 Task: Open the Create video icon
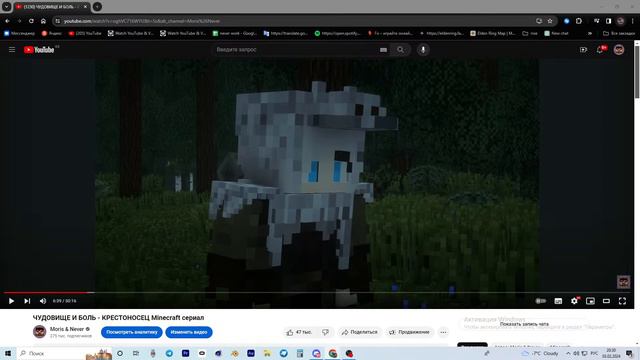click(x=583, y=49)
